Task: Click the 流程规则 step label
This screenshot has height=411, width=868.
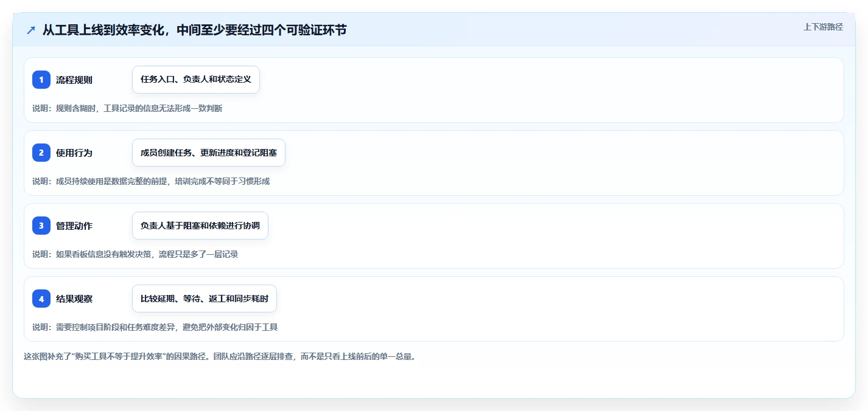Action: [74, 80]
